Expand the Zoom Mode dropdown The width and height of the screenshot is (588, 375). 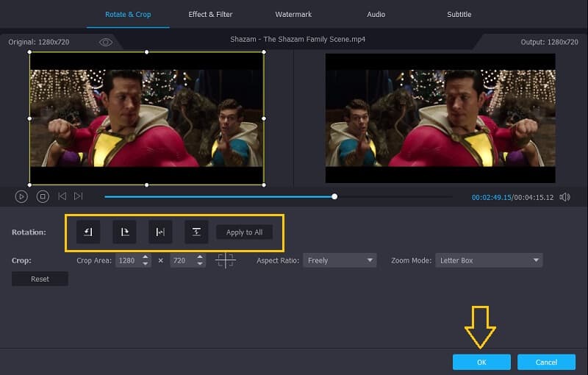(x=488, y=260)
